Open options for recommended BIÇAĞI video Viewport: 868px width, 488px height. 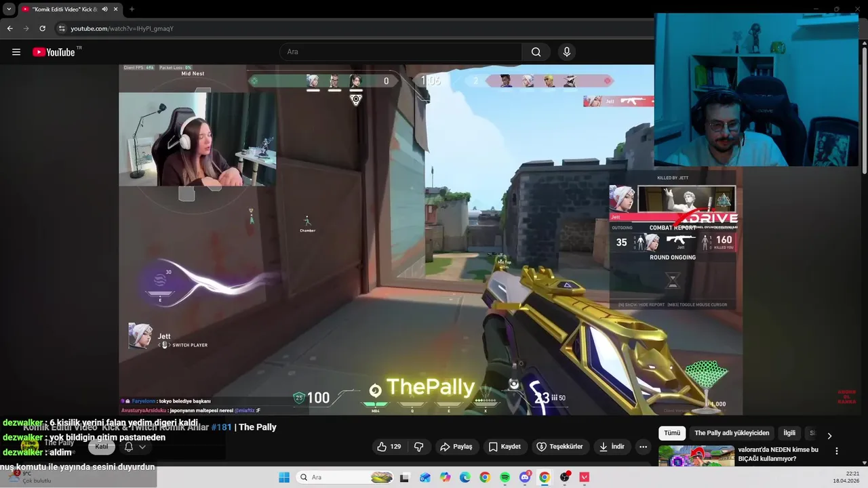click(x=836, y=451)
